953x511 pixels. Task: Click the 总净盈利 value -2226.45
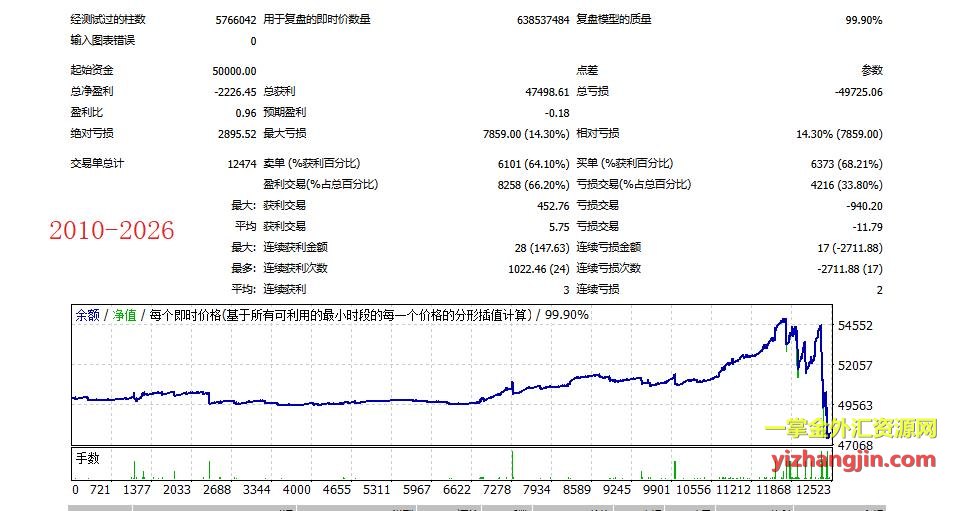point(236,91)
